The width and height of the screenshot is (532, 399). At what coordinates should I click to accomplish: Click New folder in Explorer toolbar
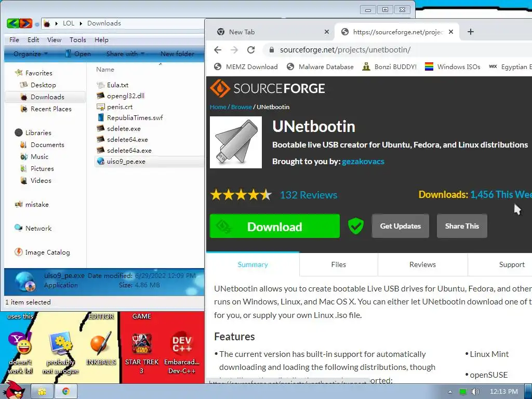coord(177,54)
